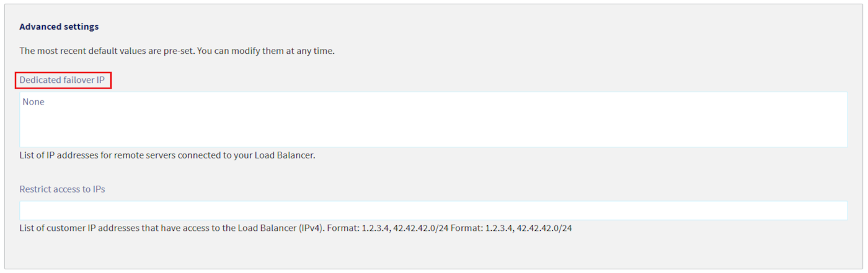Click the Dedicated failover IP label
Screen dimensions: 868x273
(62, 80)
